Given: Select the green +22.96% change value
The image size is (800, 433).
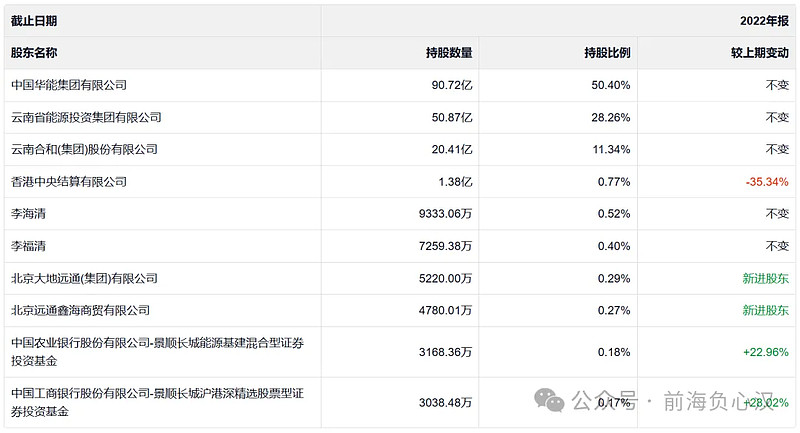Looking at the screenshot, I should click(x=766, y=352).
